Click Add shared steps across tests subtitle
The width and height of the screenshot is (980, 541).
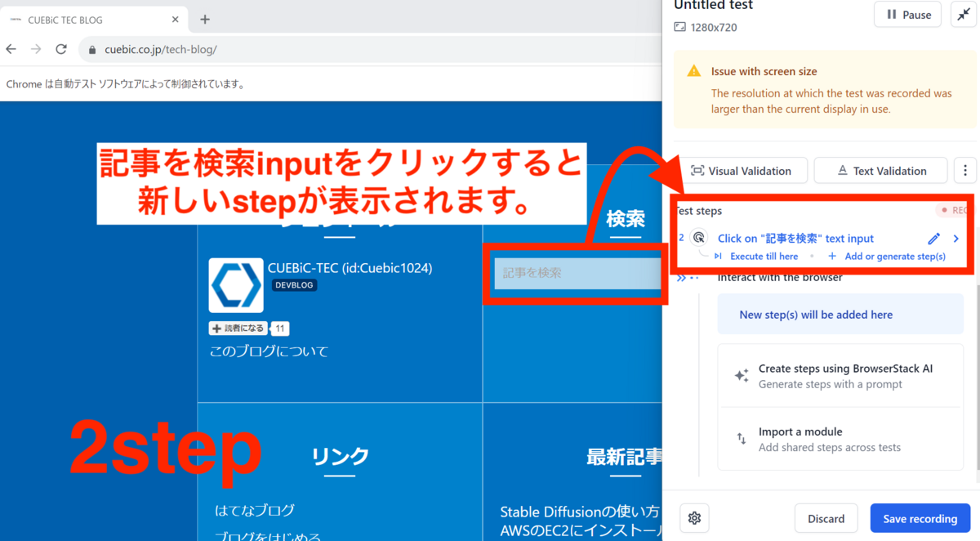pyautogui.click(x=830, y=447)
